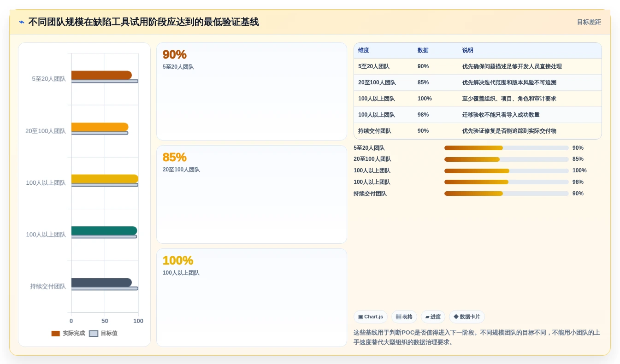Click the 85% progress bar
Viewport: 620px width, 364px height.
click(506, 159)
